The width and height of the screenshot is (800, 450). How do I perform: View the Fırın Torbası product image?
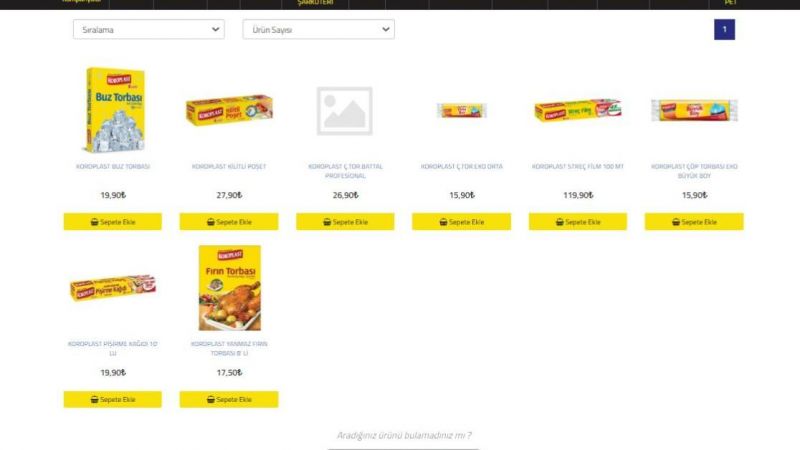(x=230, y=288)
